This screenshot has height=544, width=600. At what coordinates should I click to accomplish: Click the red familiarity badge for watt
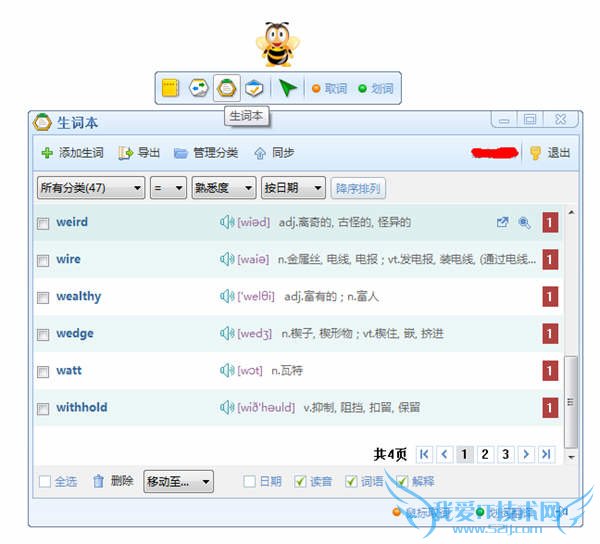550,371
